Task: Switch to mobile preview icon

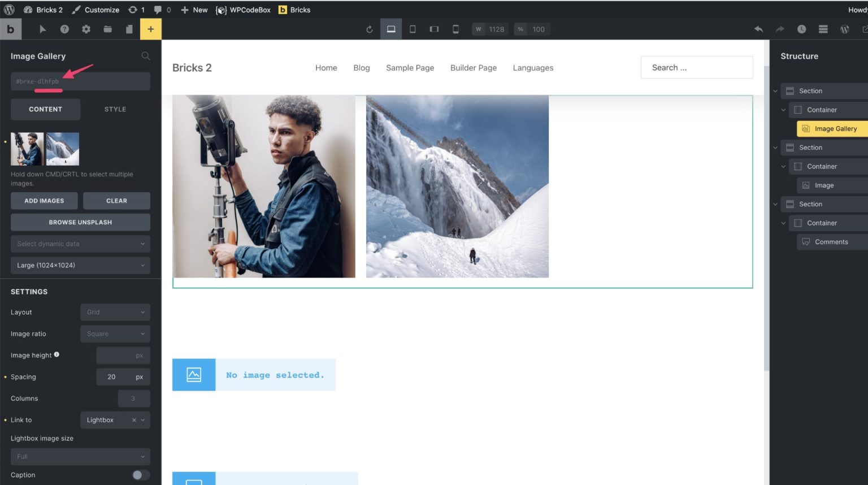Action: point(455,29)
